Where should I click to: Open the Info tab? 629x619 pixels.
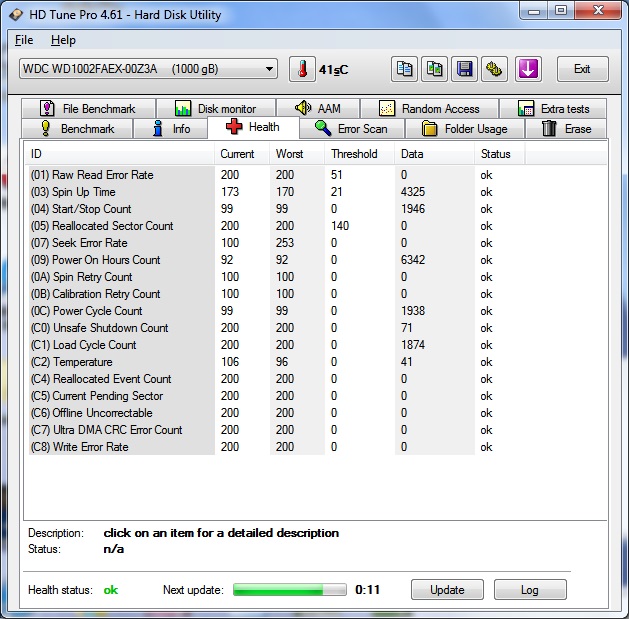tap(170, 129)
